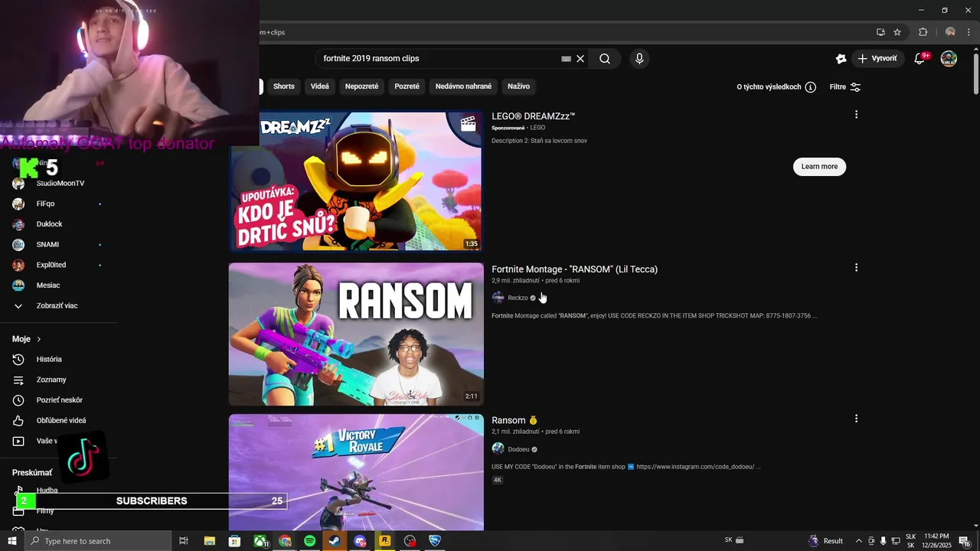Open the Victory Royale Ransom video thumbnail
Image resolution: width=980 pixels, height=551 pixels.
pyautogui.click(x=356, y=472)
